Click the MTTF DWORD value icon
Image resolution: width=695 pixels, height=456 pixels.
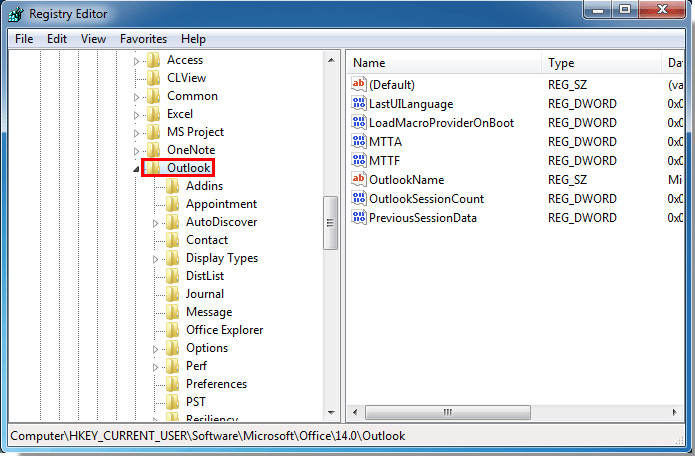pos(359,160)
